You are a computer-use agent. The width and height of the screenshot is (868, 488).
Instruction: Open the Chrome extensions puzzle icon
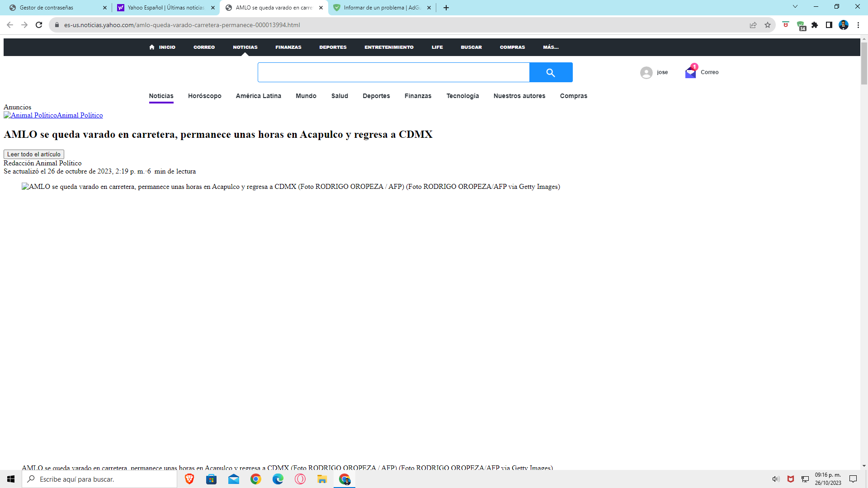tap(815, 25)
